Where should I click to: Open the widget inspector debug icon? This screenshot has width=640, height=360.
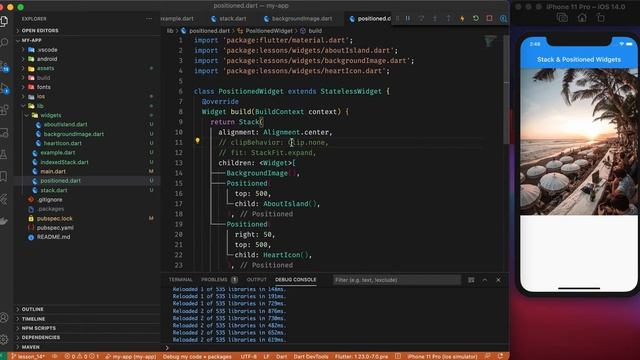[503, 18]
